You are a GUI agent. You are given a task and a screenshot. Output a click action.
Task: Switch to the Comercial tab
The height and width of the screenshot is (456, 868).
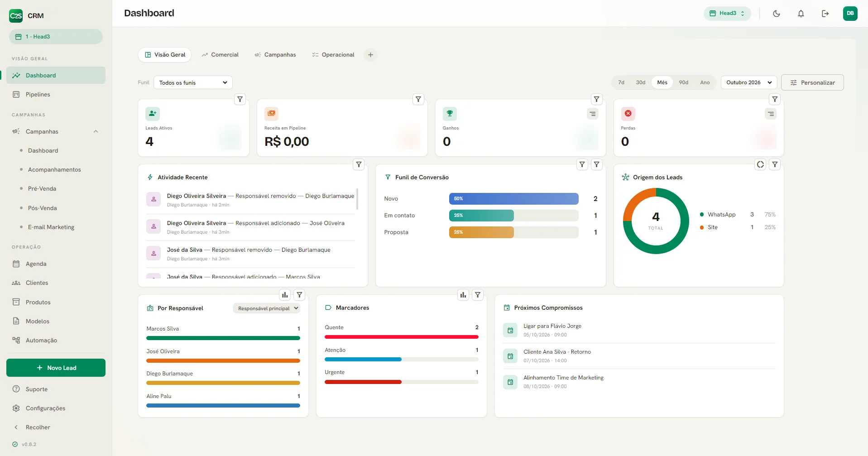(220, 55)
